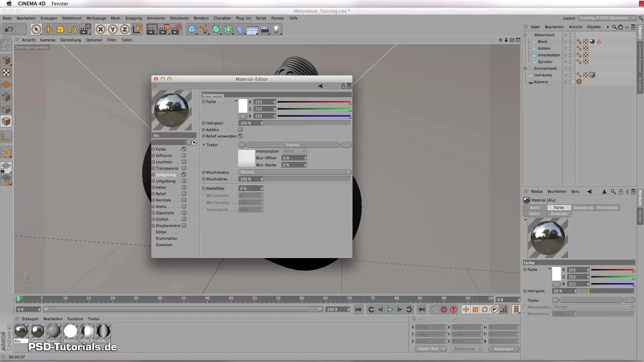This screenshot has height=362, width=644.
Task: Go to end of timeline
Action: tap(422, 309)
